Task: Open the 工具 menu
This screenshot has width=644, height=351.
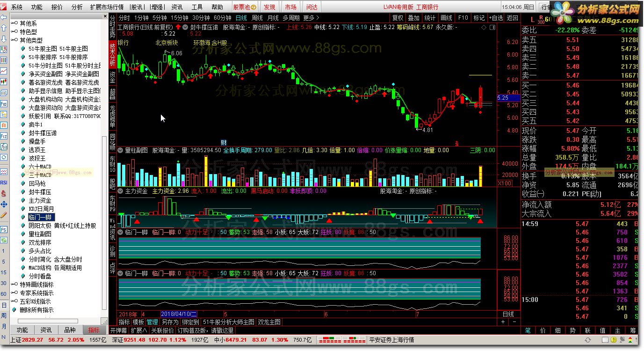Action: [x=197, y=7]
